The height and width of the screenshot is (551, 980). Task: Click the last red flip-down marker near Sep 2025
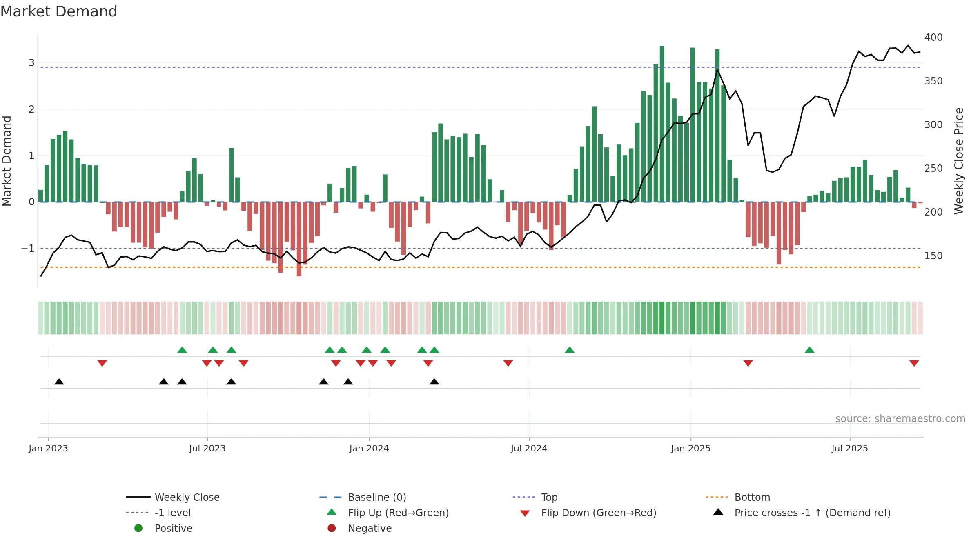tap(914, 363)
